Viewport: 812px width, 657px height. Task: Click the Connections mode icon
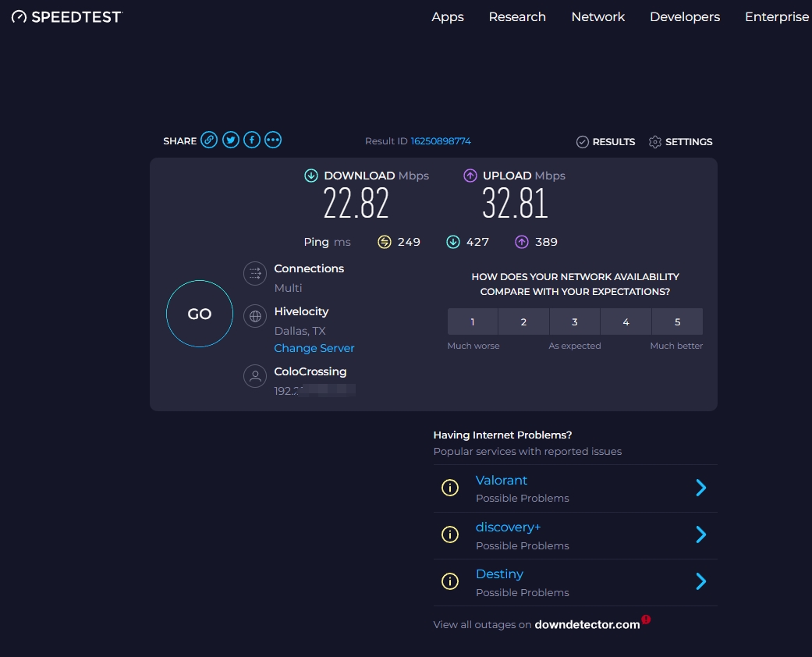[255, 273]
